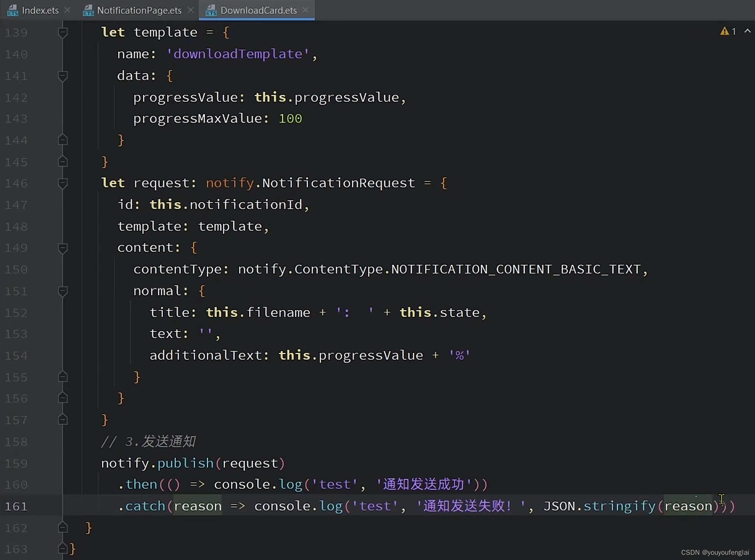Click line number 139 in the gutter
755x560 pixels.
coord(16,33)
